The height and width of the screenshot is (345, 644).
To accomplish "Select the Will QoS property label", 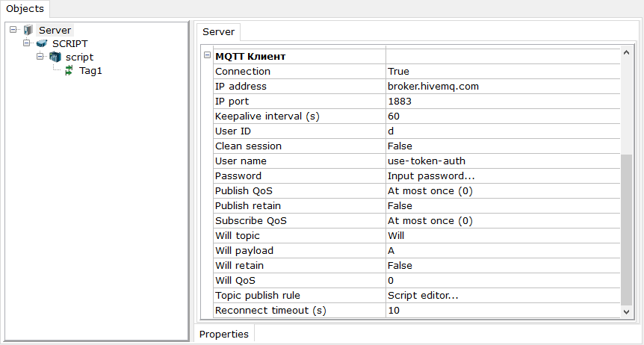I will pyautogui.click(x=235, y=281).
